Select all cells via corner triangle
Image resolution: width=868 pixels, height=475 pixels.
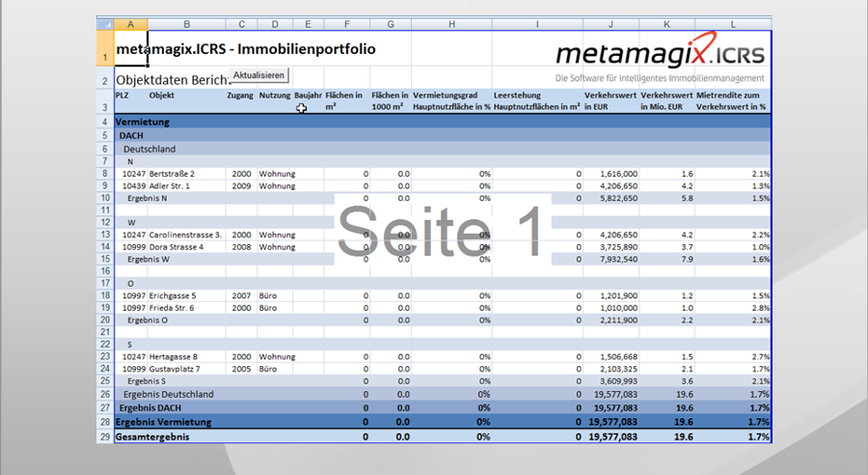(x=105, y=24)
